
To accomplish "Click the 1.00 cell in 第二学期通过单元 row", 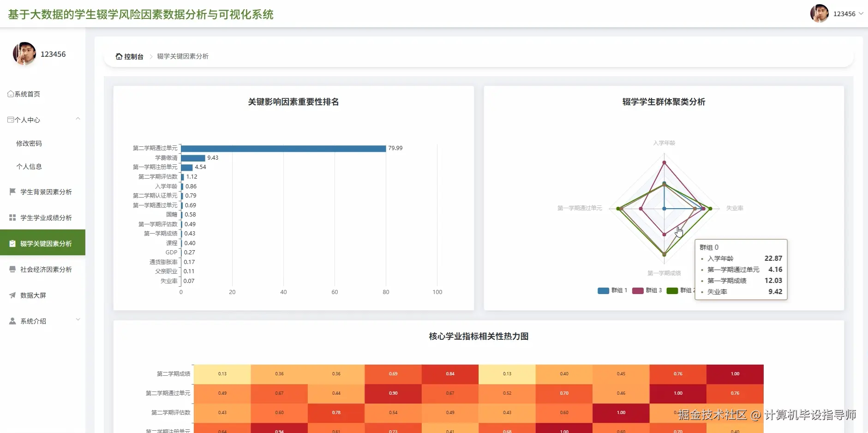I will [x=678, y=393].
